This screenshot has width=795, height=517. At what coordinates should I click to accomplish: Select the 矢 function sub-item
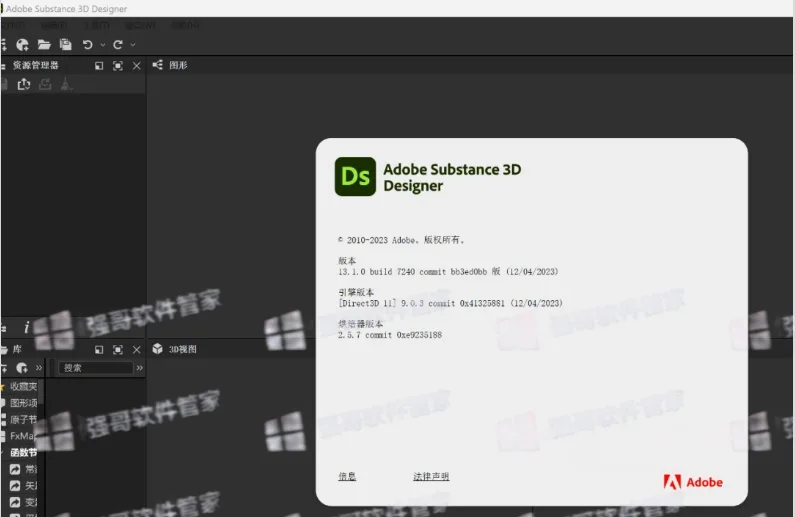coord(31,486)
